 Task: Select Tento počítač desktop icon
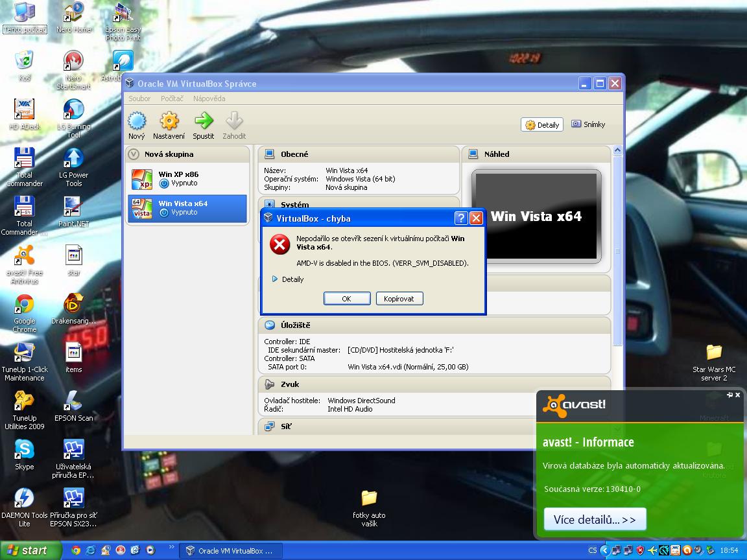(x=25, y=18)
